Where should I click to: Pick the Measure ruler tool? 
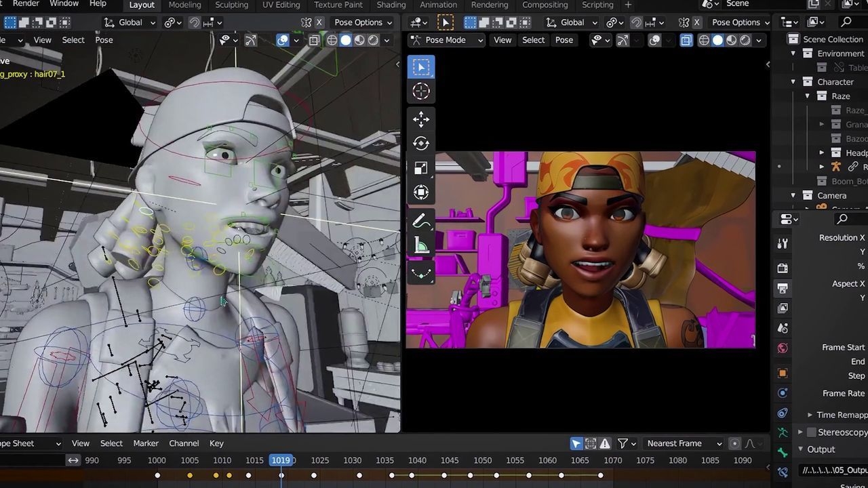(x=421, y=246)
